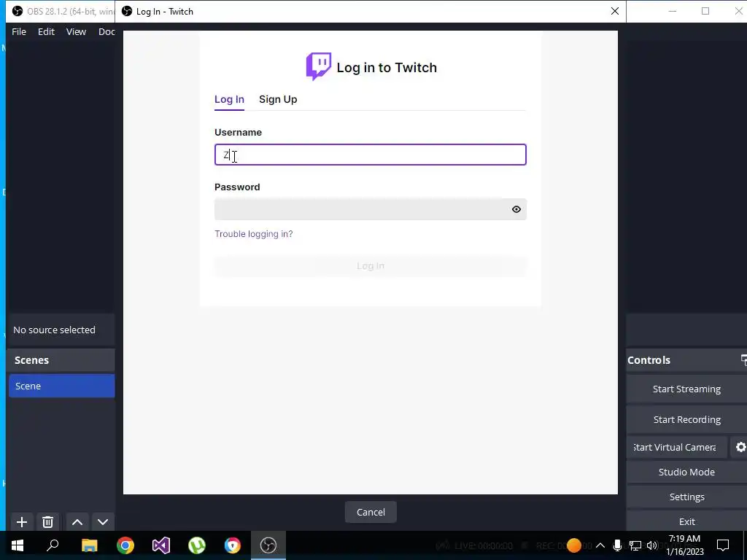Open the Windows Start menu
The image size is (747, 560).
18,545
